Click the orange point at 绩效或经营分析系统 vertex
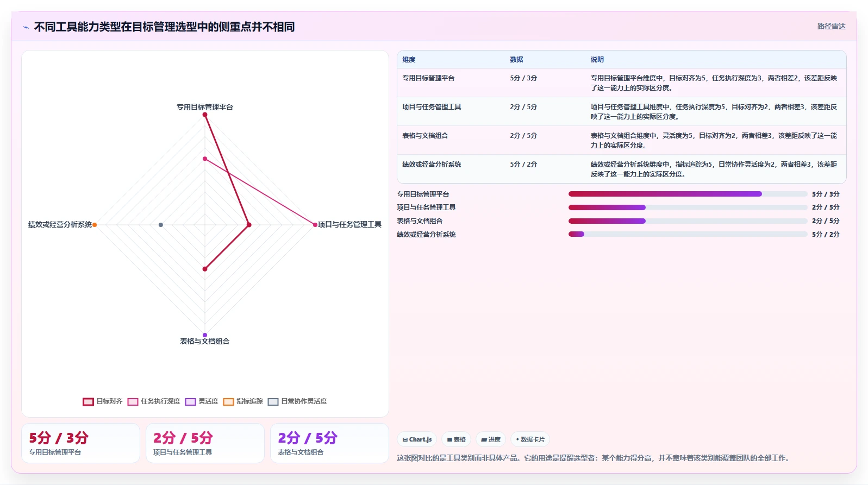 [95, 225]
